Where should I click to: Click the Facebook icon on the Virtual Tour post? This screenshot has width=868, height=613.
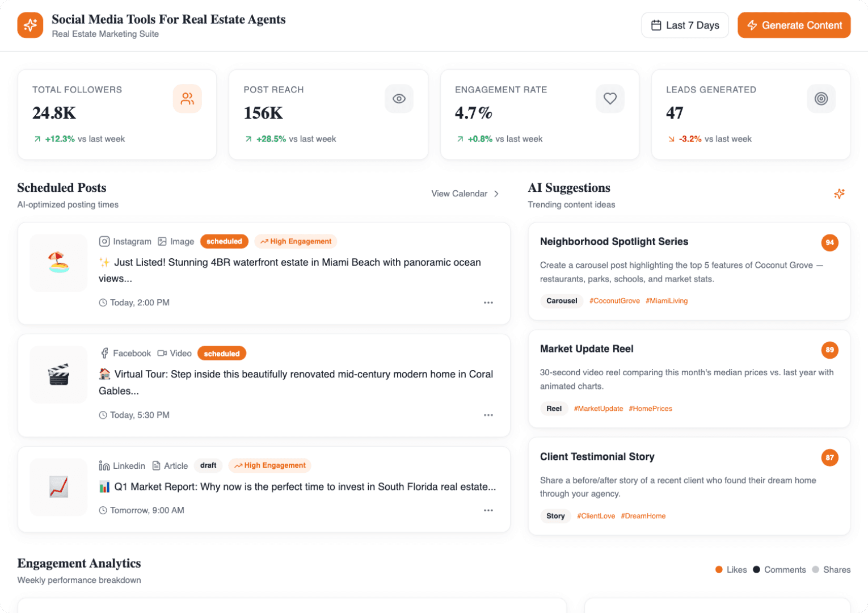pos(104,353)
